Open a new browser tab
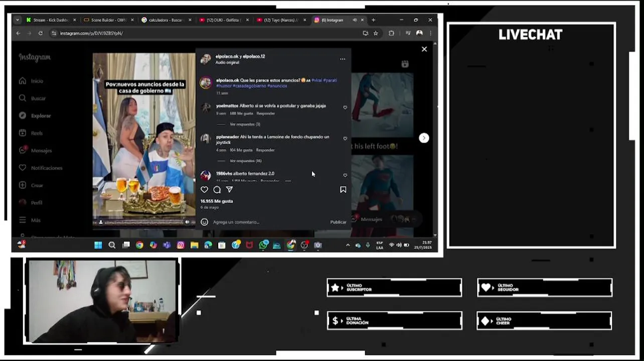 (x=373, y=20)
